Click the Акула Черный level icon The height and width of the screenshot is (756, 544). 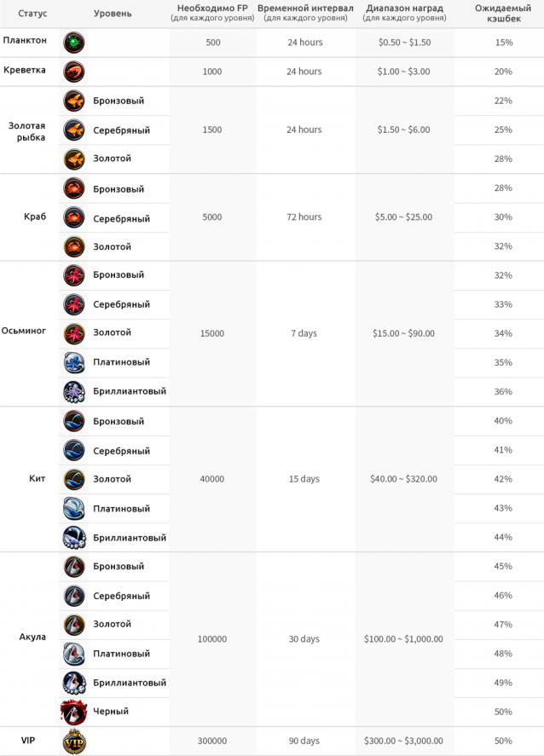(x=74, y=712)
